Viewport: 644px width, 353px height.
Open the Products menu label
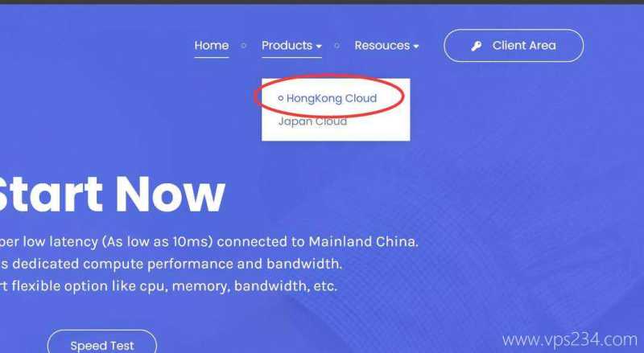pyautogui.click(x=287, y=45)
